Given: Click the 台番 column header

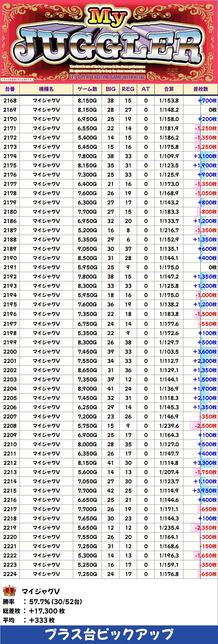Looking at the screenshot, I should pos(10,89).
